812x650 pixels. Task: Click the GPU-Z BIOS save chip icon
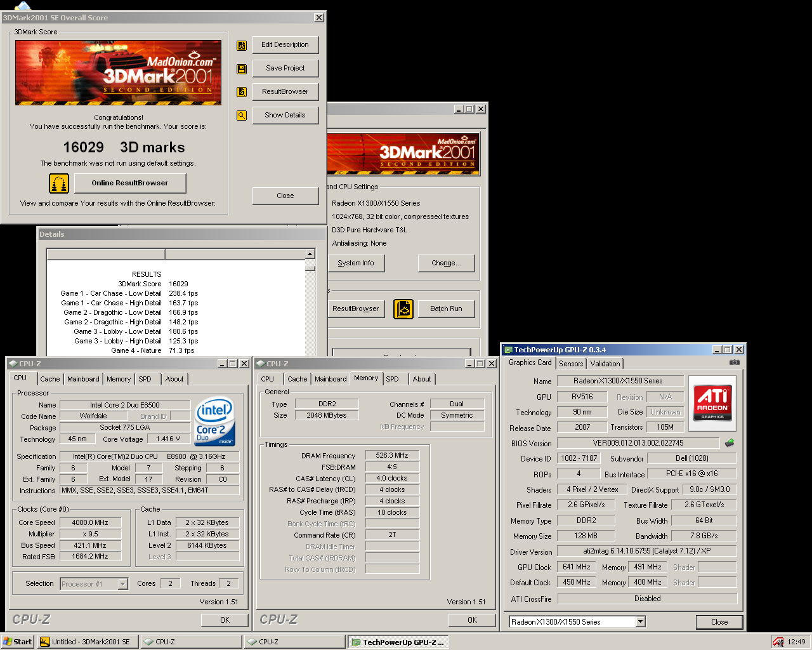click(730, 442)
